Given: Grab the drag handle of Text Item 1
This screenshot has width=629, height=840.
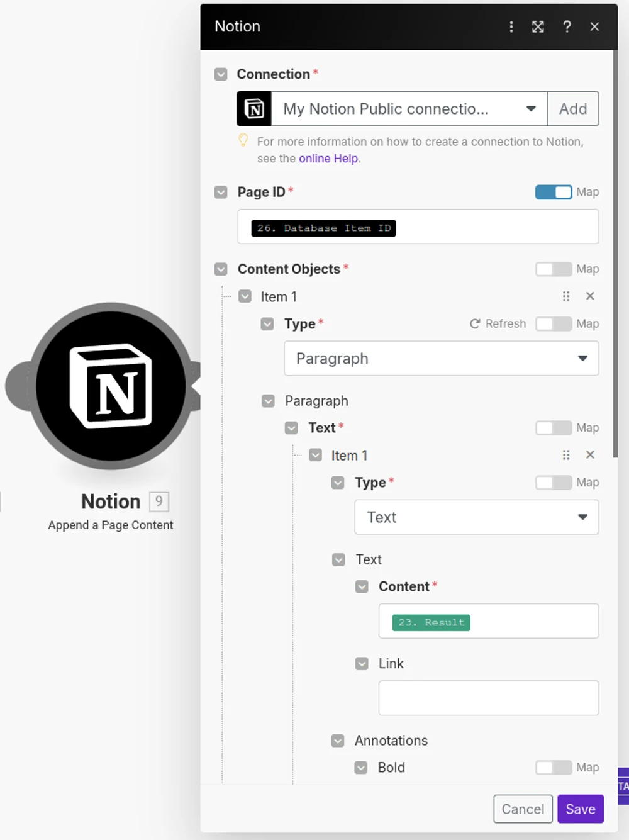Looking at the screenshot, I should [566, 455].
